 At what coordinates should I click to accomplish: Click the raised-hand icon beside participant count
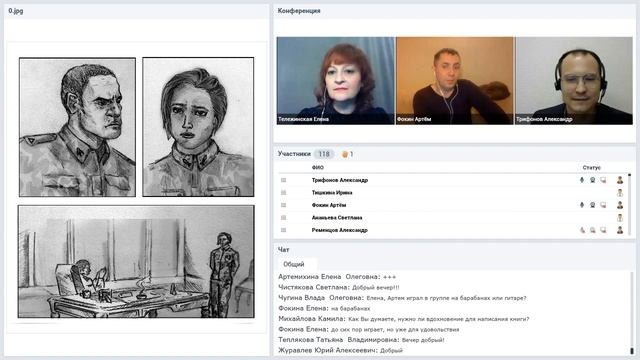tap(345, 154)
